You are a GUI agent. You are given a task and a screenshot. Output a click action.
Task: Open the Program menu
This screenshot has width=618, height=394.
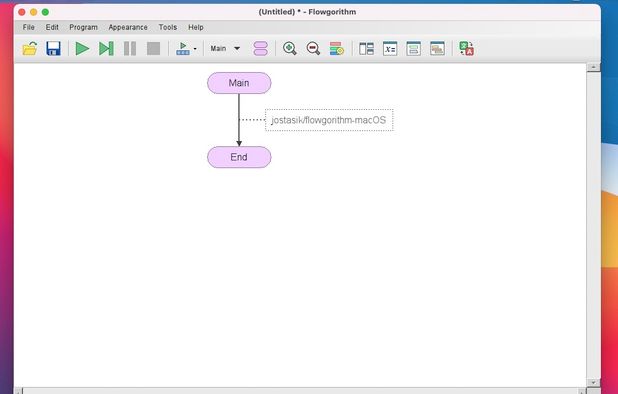[x=83, y=27]
